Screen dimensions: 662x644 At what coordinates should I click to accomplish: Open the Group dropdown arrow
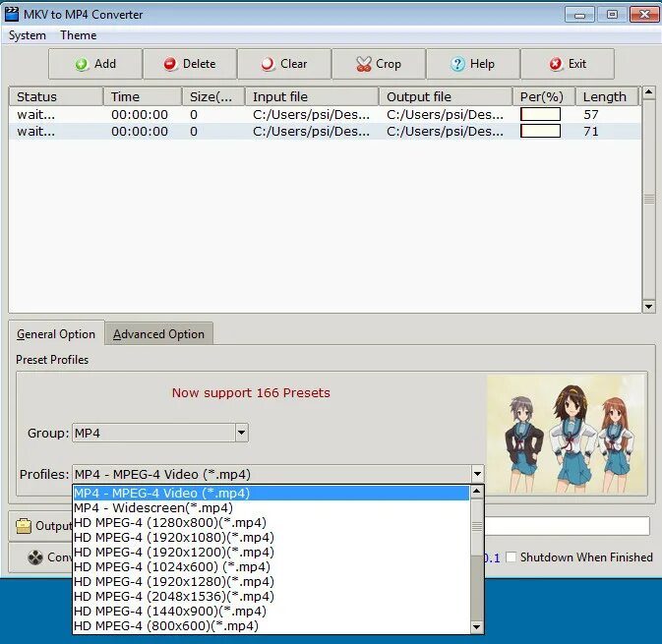(x=242, y=433)
